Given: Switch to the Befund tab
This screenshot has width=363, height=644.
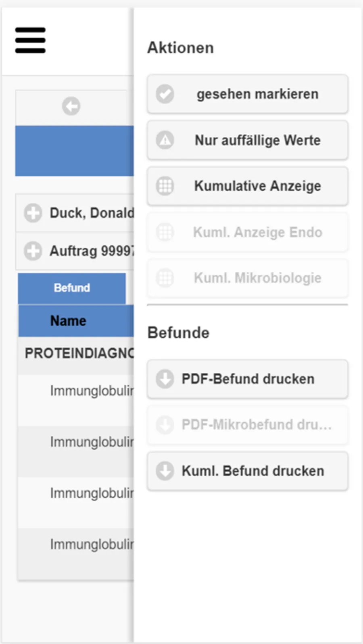Looking at the screenshot, I should (72, 288).
